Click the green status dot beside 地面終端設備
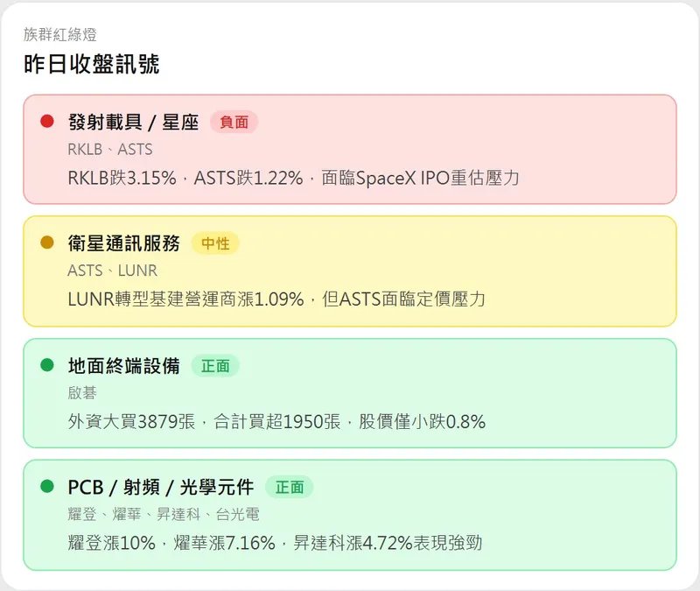This screenshot has height=591, width=700. [x=47, y=365]
